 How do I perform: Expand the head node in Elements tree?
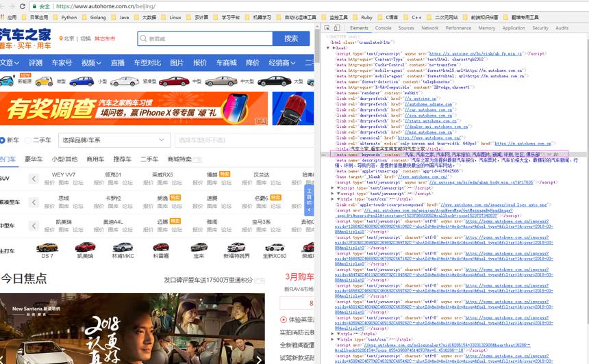(x=328, y=48)
